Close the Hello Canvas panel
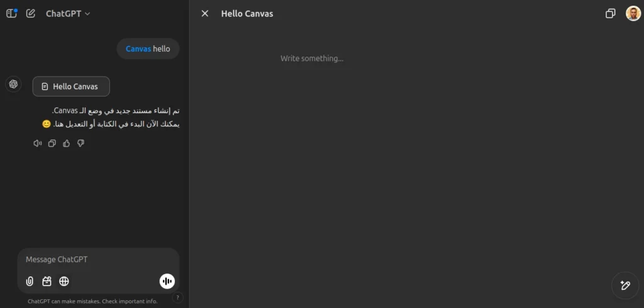This screenshot has width=644, height=308. pyautogui.click(x=205, y=14)
